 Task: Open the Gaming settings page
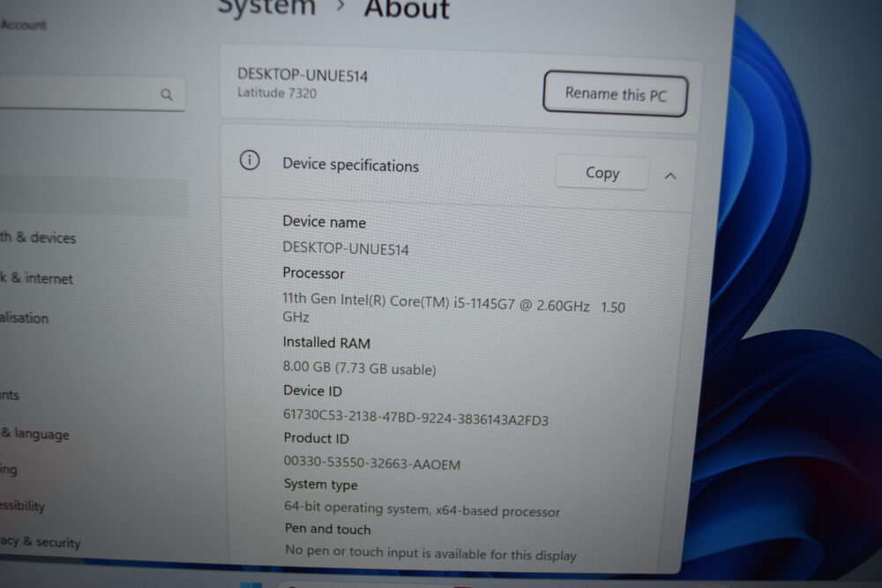click(x=9, y=469)
